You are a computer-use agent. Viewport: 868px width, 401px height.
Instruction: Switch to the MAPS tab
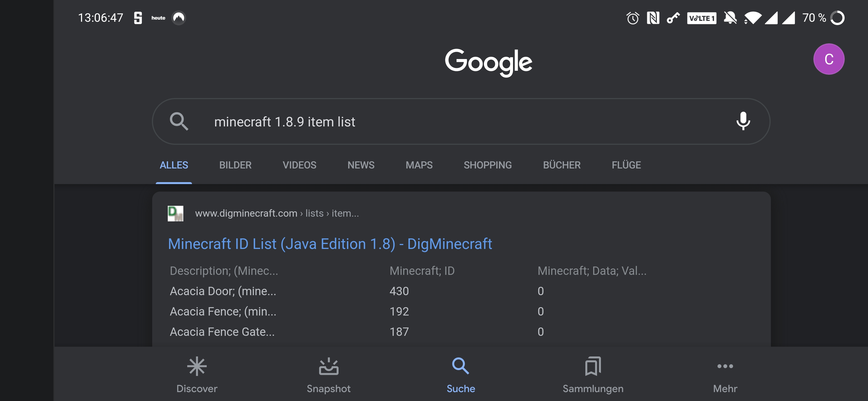[x=419, y=165]
